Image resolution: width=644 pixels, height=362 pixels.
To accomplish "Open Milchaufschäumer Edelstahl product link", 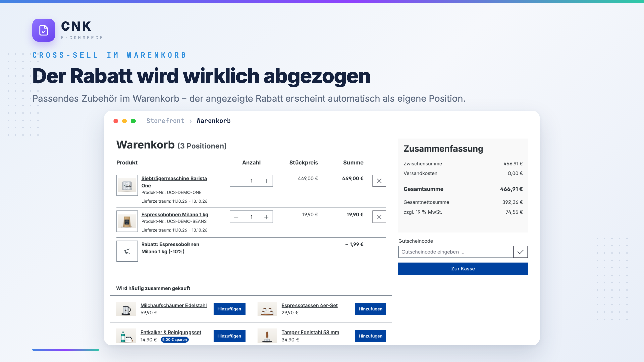I will click(x=173, y=305).
